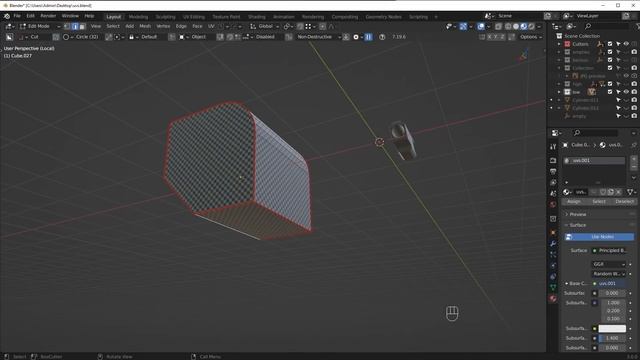Toggle selectable arrow for empty object

[618, 116]
